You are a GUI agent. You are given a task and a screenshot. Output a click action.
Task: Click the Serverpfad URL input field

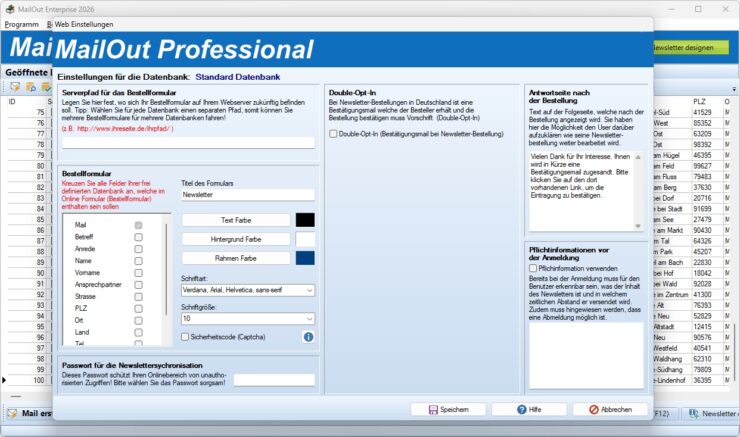click(x=188, y=143)
